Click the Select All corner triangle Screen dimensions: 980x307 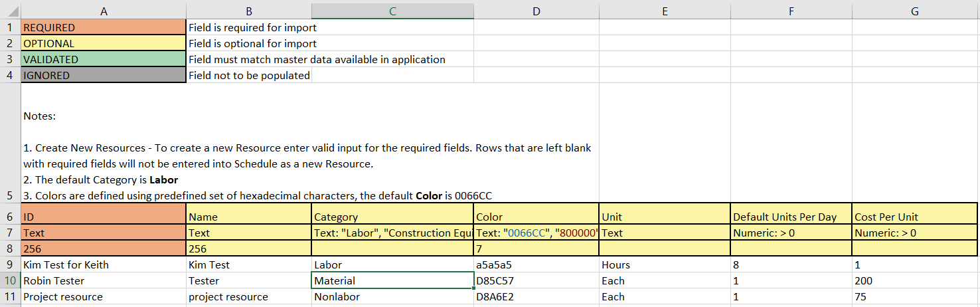[x=11, y=11]
